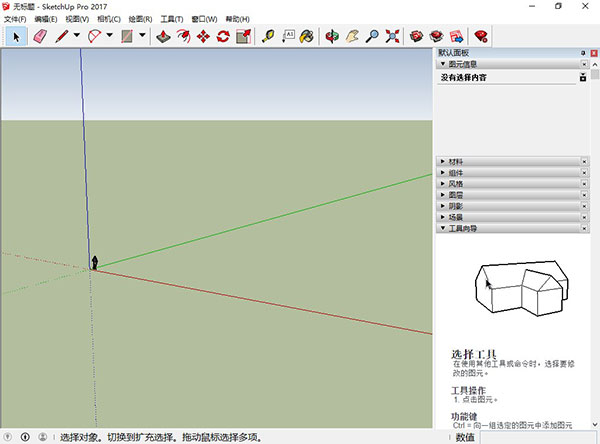Activate the Select arrow tool
Screen dimensions: 600x444
[16, 37]
